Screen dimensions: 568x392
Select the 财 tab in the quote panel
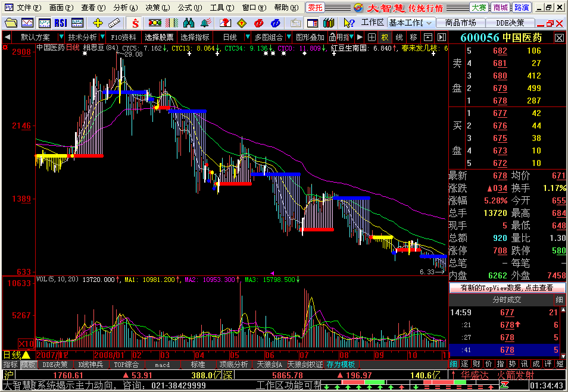click(x=476, y=364)
